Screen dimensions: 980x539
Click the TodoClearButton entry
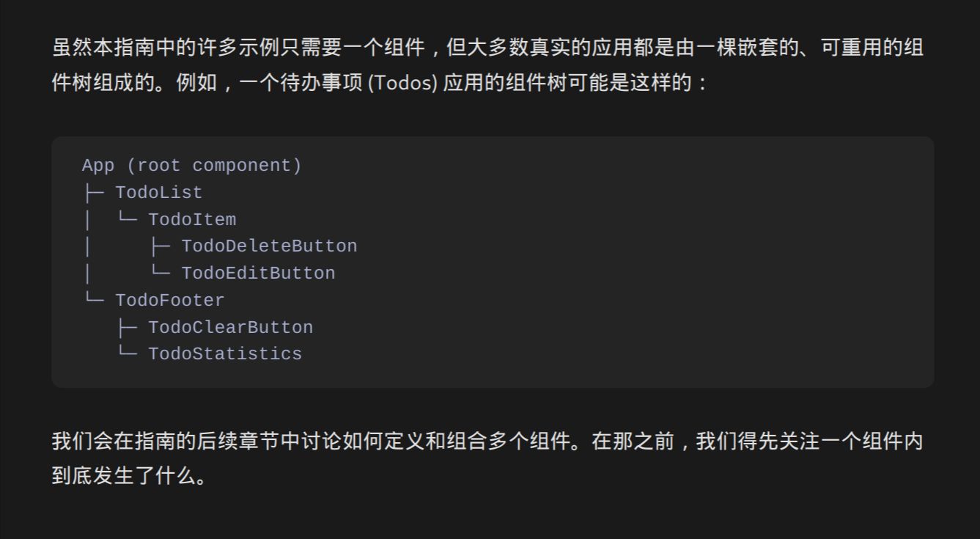[x=230, y=327]
